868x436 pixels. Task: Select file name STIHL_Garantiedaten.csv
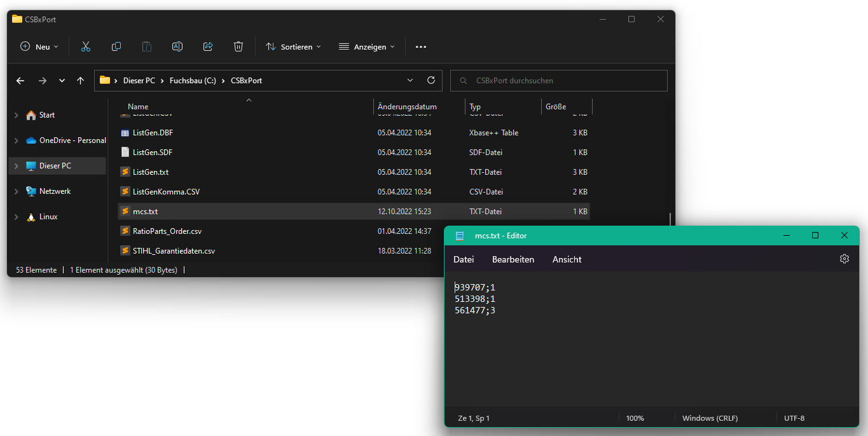click(174, 250)
